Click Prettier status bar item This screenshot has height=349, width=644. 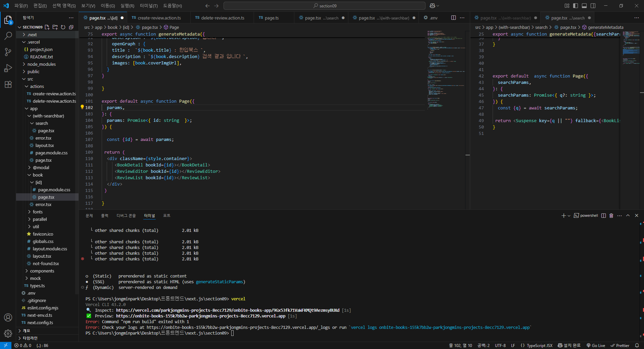coord(620,345)
